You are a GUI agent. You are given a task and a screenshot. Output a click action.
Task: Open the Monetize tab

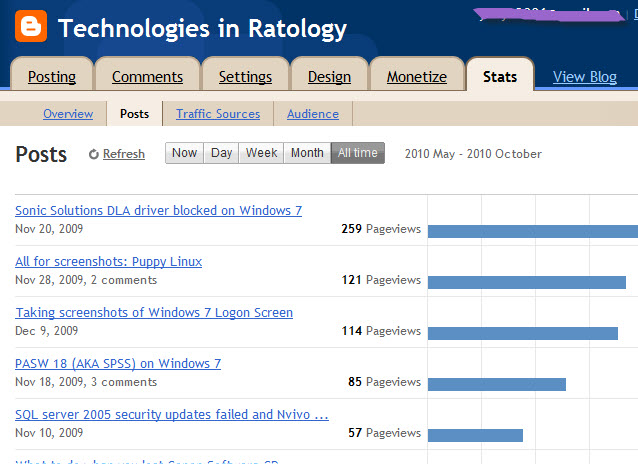click(x=416, y=76)
